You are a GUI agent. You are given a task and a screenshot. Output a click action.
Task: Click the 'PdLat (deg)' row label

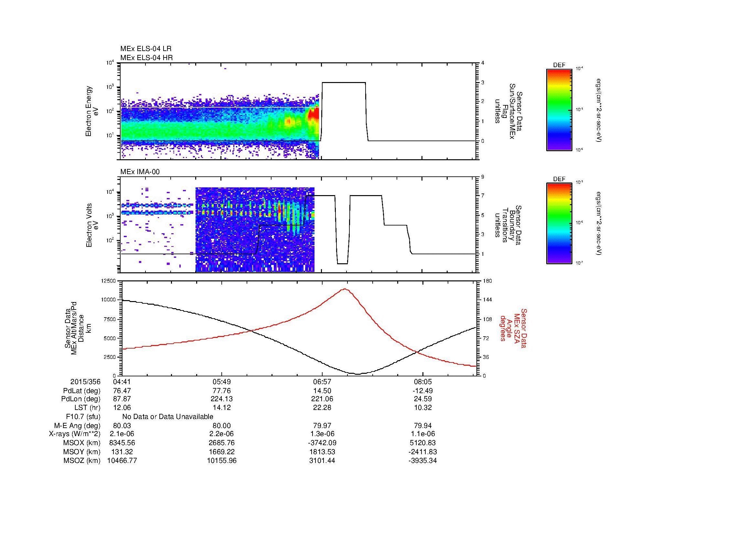coord(82,391)
